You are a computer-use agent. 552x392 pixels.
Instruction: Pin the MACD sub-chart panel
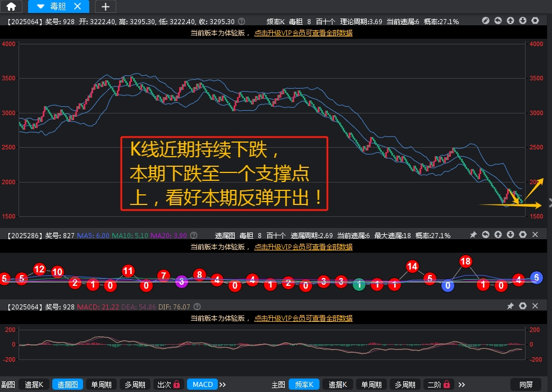click(510, 306)
